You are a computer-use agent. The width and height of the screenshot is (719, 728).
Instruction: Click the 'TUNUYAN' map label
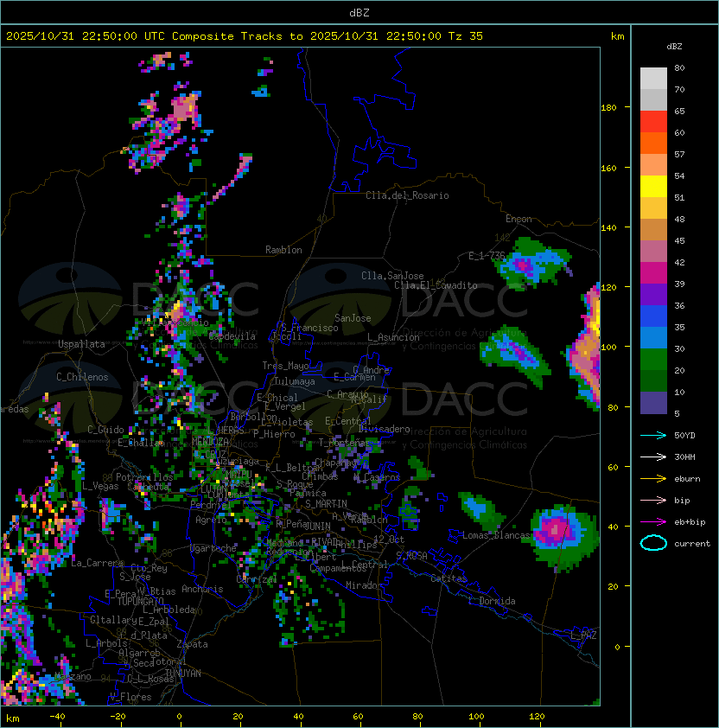[x=183, y=674]
